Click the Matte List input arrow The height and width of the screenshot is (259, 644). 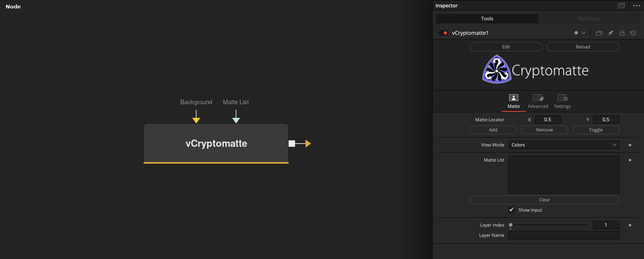pos(236,120)
